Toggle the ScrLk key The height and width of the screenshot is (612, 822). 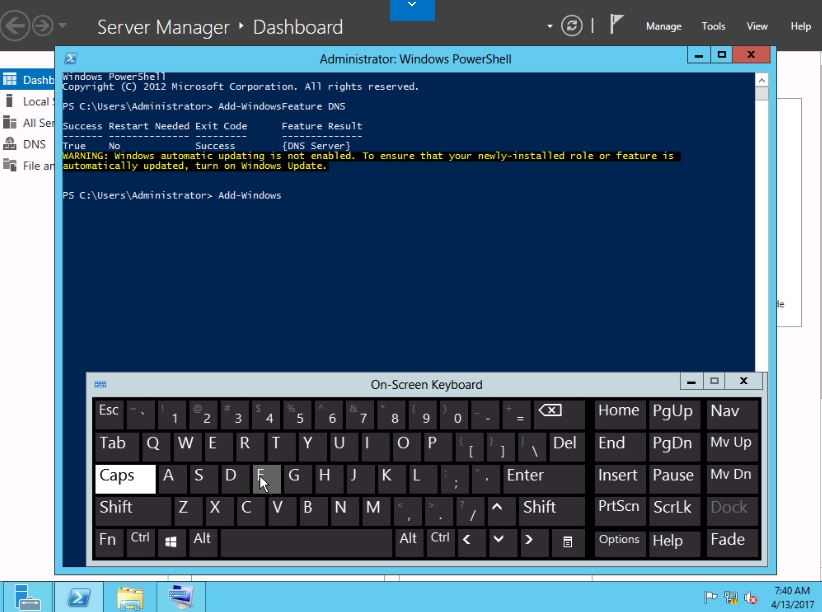click(x=673, y=510)
